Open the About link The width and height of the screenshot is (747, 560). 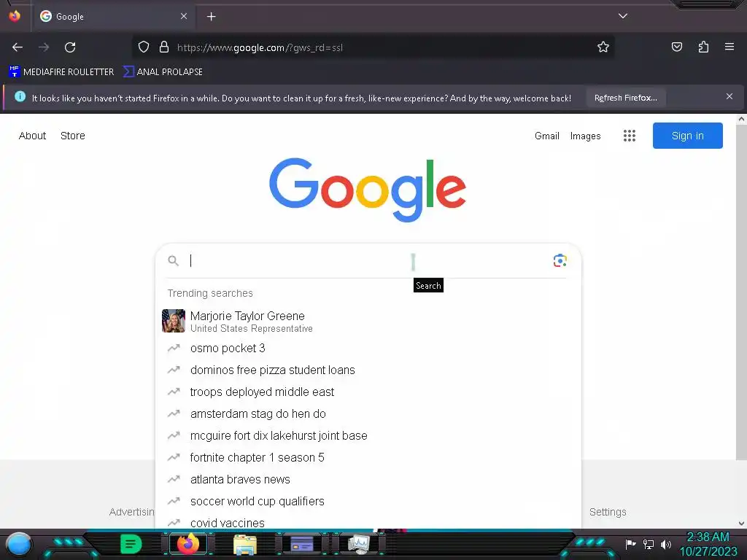(32, 136)
